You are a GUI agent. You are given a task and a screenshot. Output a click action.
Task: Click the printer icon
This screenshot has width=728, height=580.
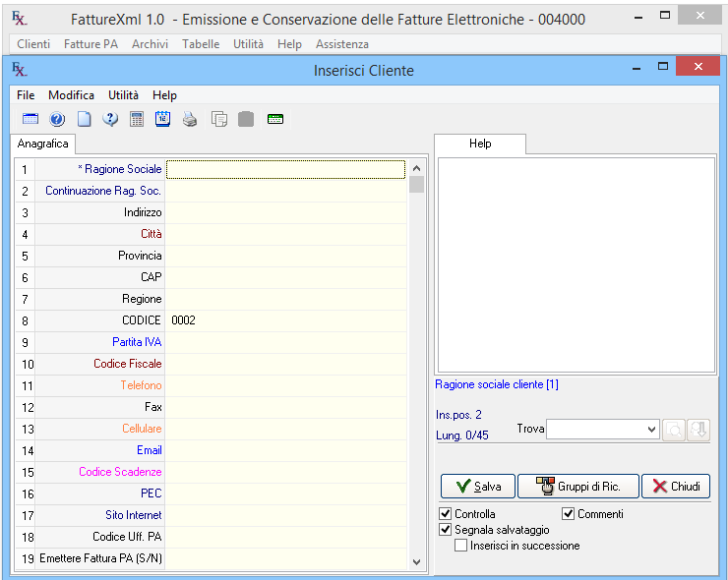pyautogui.click(x=190, y=119)
